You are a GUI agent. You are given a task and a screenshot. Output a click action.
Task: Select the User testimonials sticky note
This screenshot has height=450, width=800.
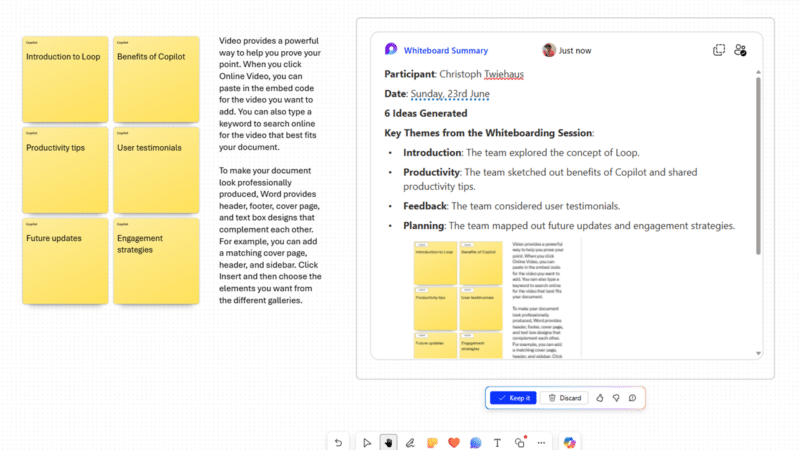click(x=156, y=170)
